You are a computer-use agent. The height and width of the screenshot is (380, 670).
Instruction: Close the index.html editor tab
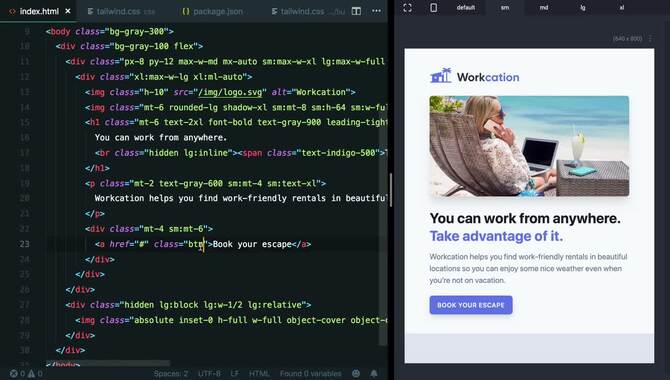(x=68, y=11)
